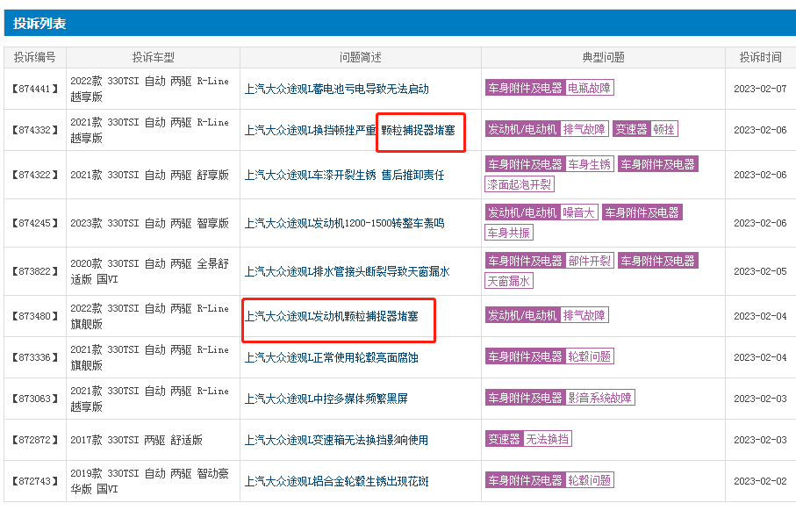Viewport: 796px width, 532px height.
Task: Select model 2021款 330TSI 自动 两驱 舒享版
Action: point(149,175)
